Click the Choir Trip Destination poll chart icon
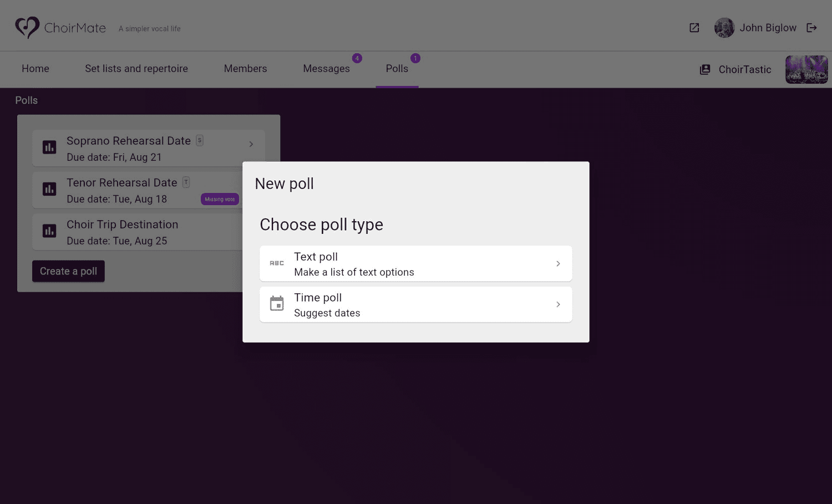Viewport: 832px width, 504px height. tap(49, 231)
